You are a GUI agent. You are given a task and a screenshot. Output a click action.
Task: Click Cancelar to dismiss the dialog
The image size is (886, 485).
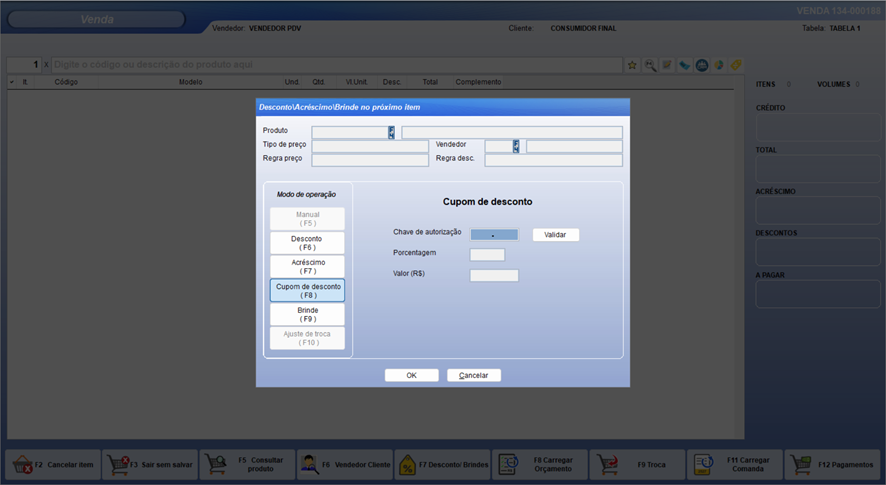tap(474, 376)
